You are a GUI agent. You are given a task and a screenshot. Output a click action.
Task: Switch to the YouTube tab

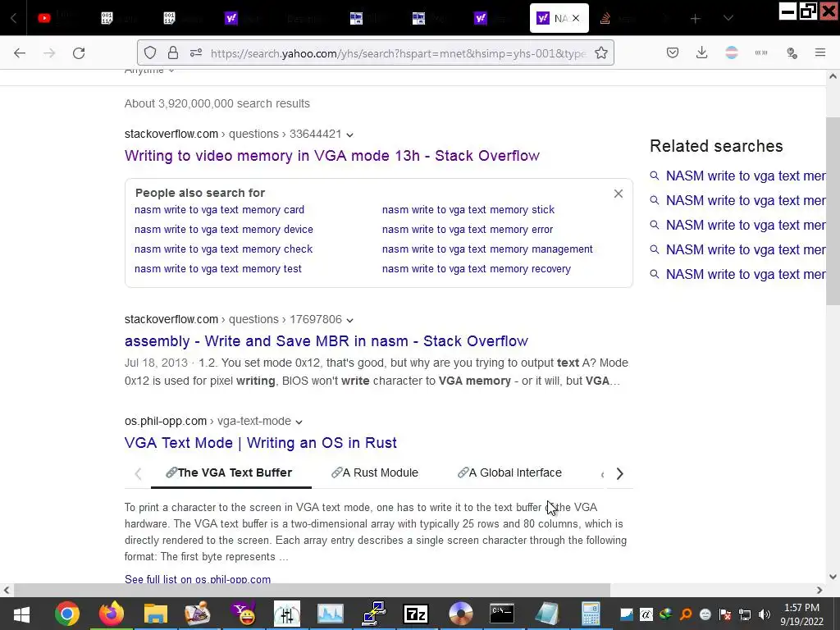pos(44,18)
